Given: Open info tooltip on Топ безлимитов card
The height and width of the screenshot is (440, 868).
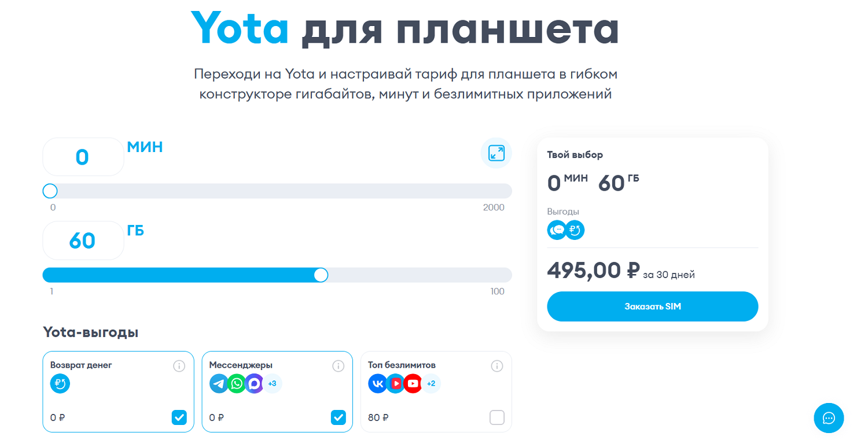Looking at the screenshot, I should point(497,365).
